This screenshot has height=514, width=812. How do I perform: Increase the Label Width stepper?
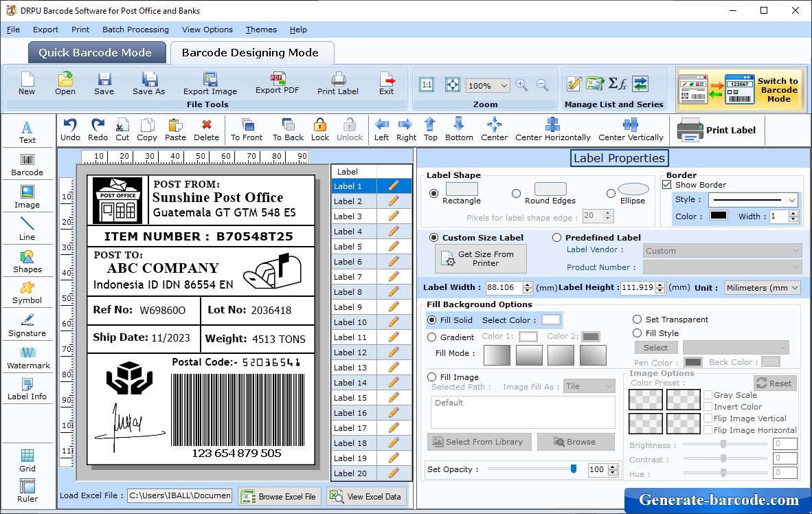pos(527,284)
